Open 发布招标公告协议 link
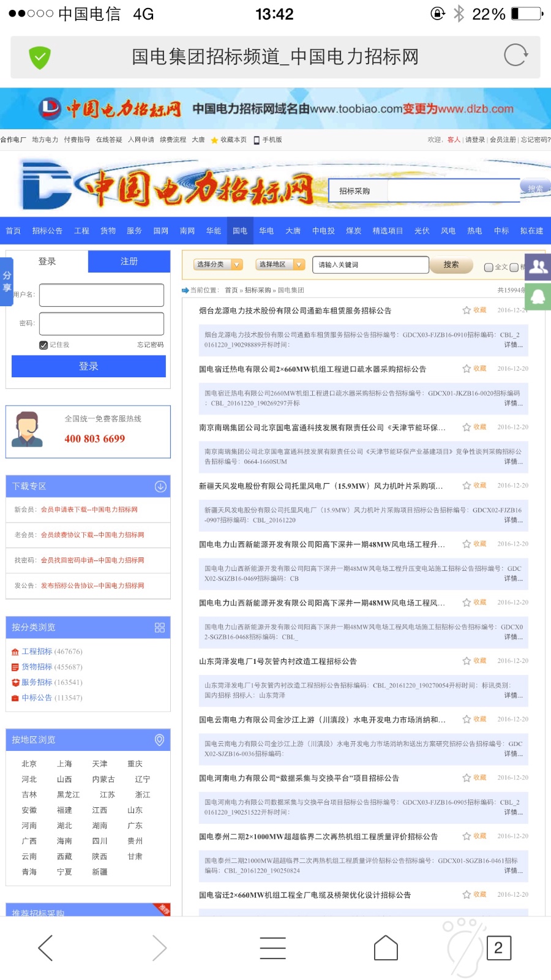Image resolution: width=551 pixels, height=980 pixels. tap(92, 586)
